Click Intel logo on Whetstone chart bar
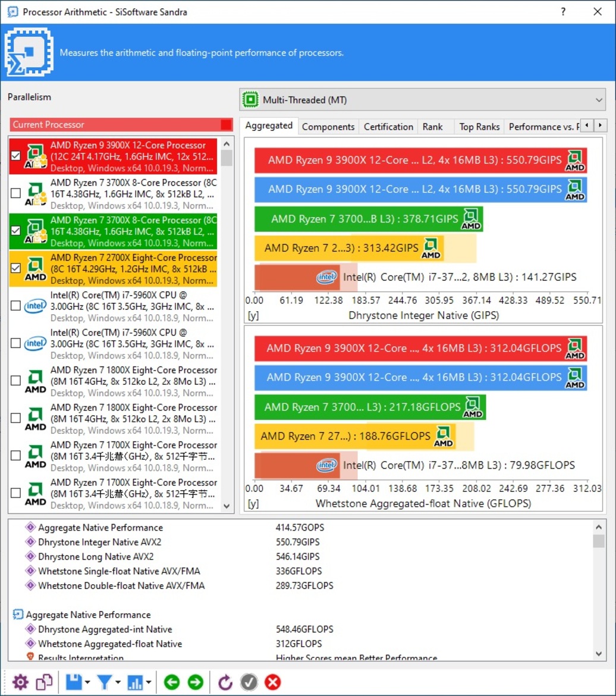Screen dimensions: 616x696 (x=326, y=465)
